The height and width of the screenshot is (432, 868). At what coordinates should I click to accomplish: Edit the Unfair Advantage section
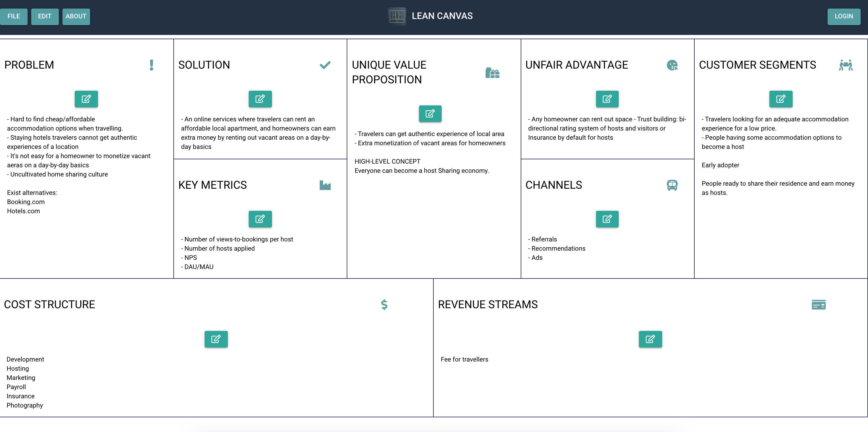click(607, 99)
